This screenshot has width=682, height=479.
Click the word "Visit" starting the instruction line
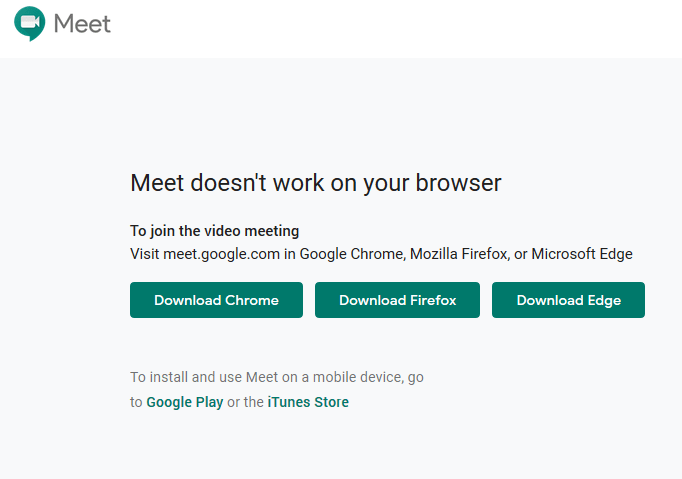point(145,254)
